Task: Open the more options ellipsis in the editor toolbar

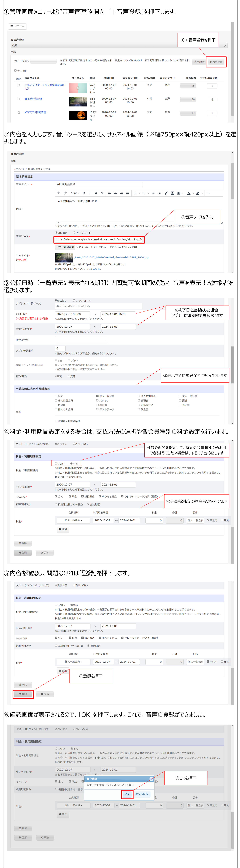Action: (x=208, y=193)
